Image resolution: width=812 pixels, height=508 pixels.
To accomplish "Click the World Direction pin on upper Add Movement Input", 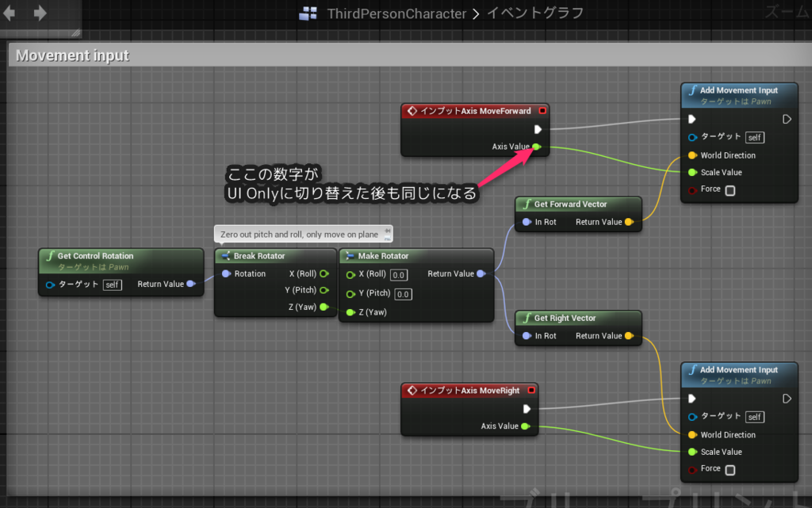I will point(691,155).
